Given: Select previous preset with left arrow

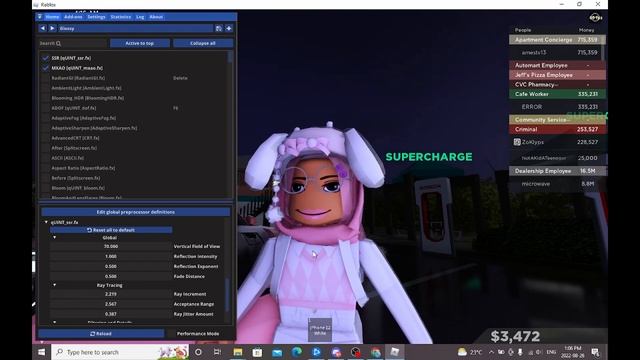Looking at the screenshot, I should [43, 28].
